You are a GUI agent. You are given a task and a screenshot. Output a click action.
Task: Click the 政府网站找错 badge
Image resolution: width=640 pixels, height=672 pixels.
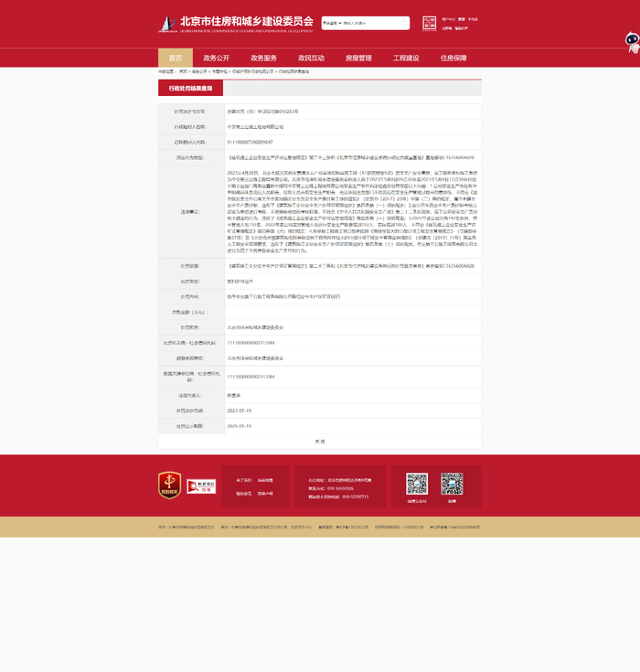201,486
